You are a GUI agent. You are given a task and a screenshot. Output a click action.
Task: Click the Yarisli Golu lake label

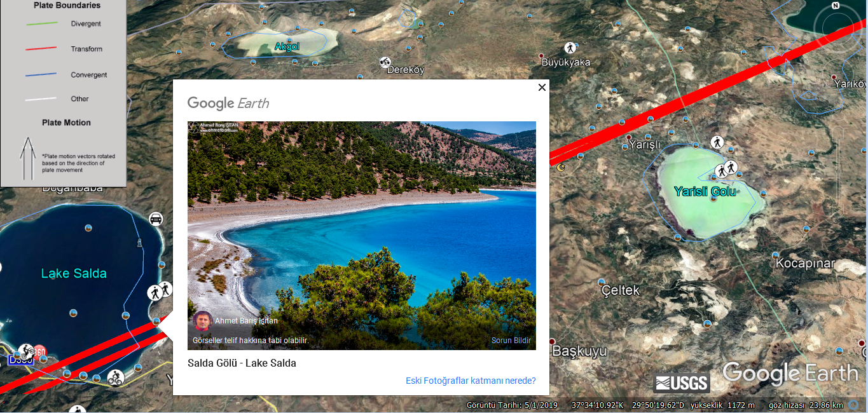click(x=705, y=191)
